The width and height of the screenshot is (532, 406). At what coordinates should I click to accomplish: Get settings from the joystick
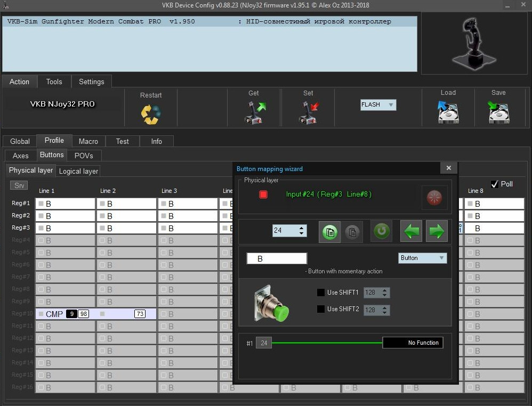pyautogui.click(x=254, y=113)
